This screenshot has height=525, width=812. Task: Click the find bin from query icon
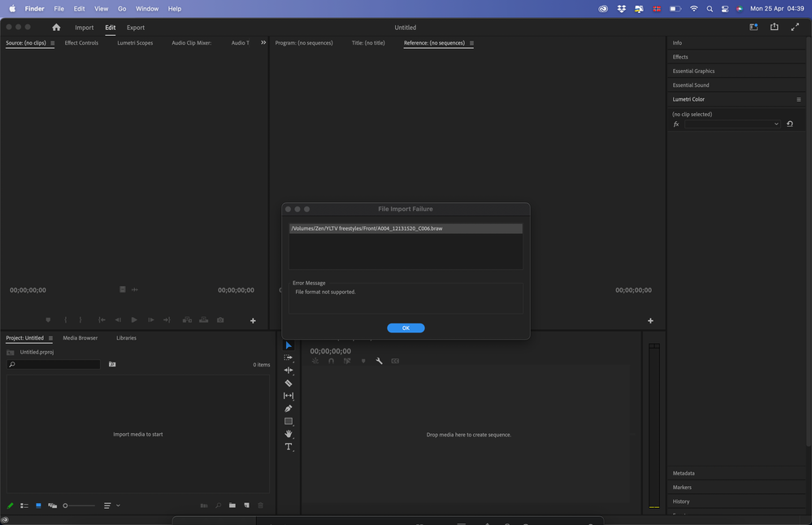[112, 365]
